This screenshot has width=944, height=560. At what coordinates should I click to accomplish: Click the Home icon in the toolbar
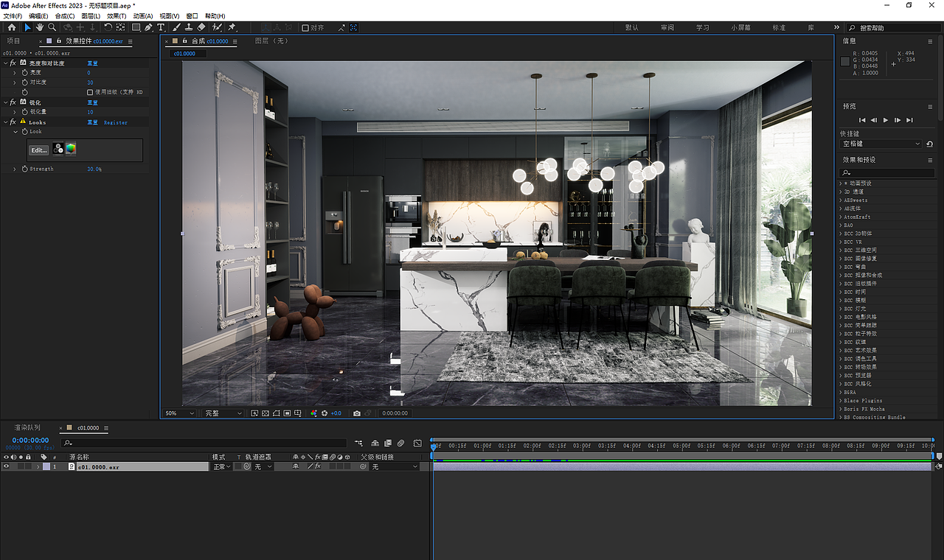12,27
